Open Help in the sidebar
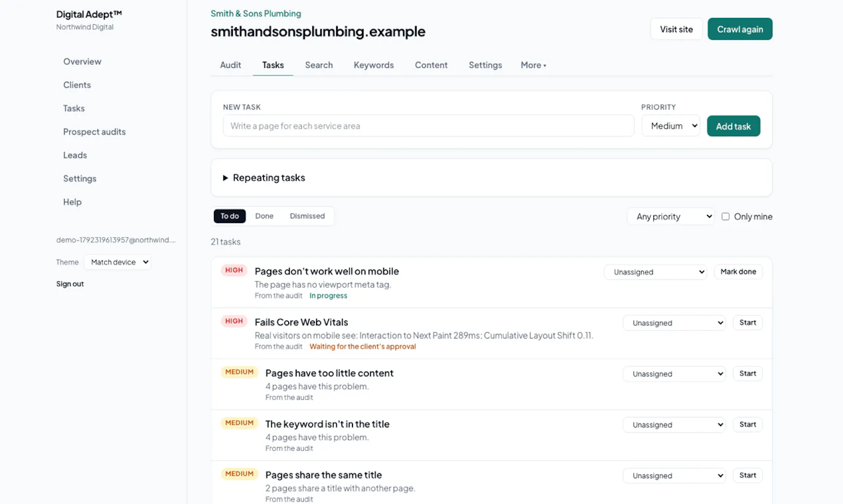843x504 pixels. 72,202
